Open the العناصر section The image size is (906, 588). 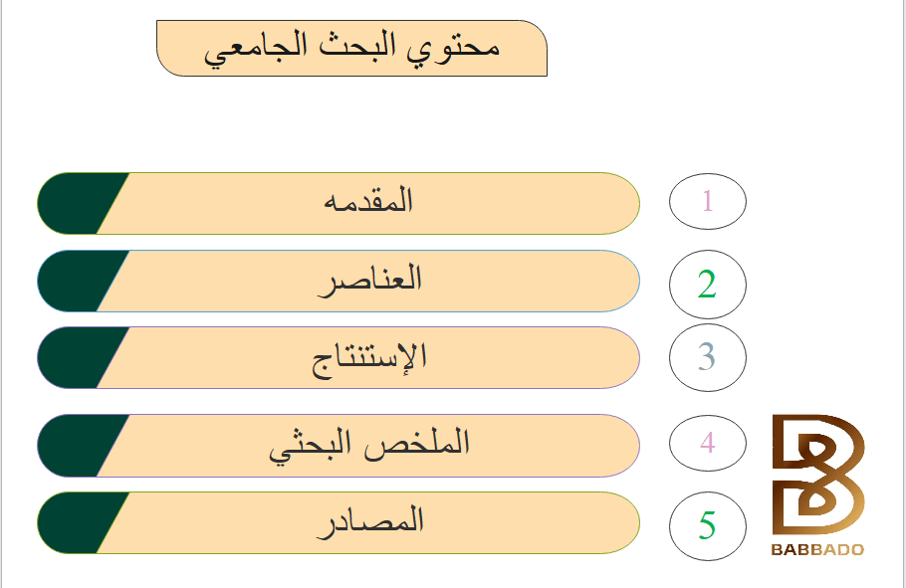point(339,282)
